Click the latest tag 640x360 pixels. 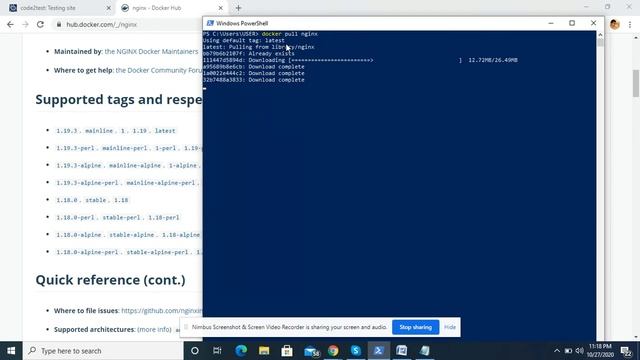tap(165, 131)
